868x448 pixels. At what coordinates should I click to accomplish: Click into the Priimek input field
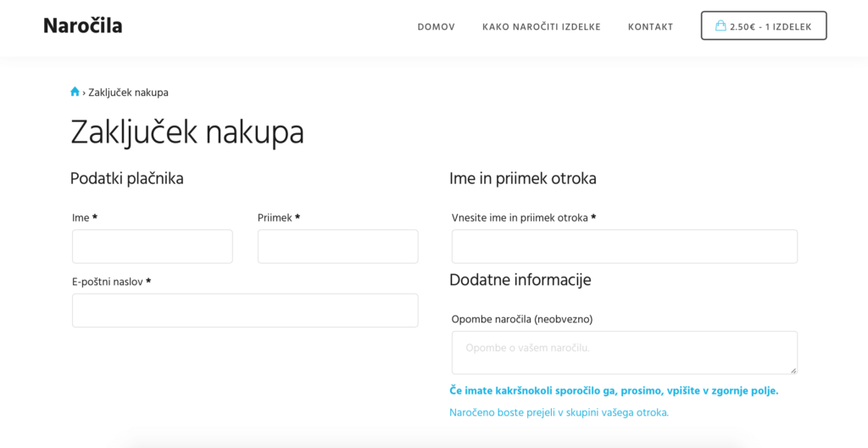(337, 246)
